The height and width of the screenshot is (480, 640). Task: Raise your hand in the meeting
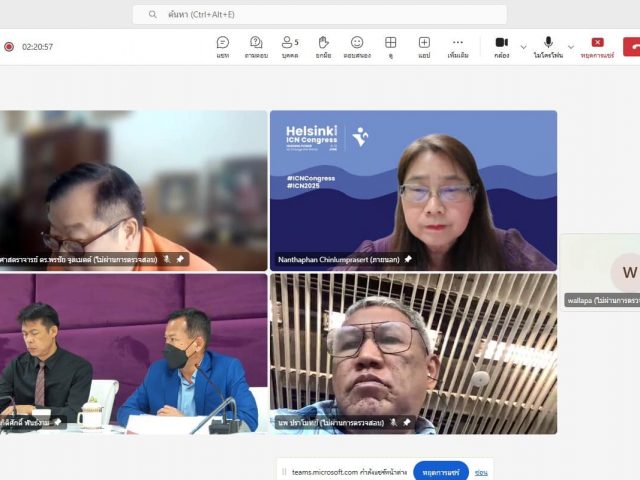(323, 47)
